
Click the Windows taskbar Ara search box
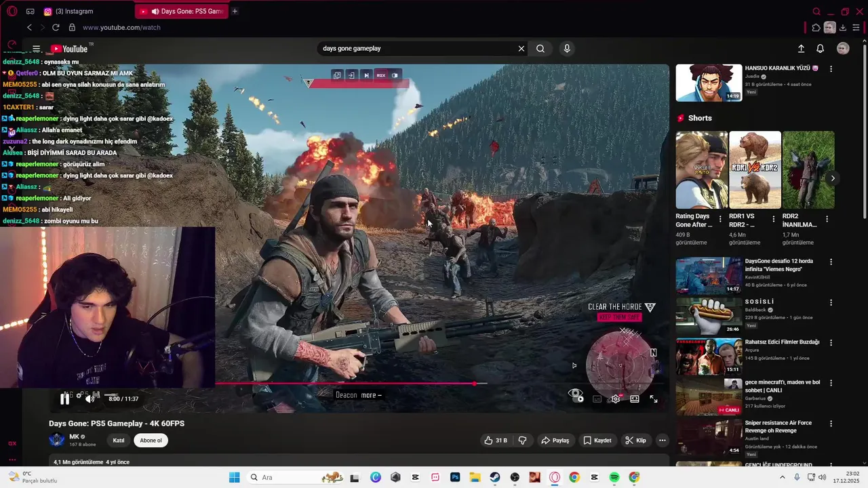coord(295,478)
